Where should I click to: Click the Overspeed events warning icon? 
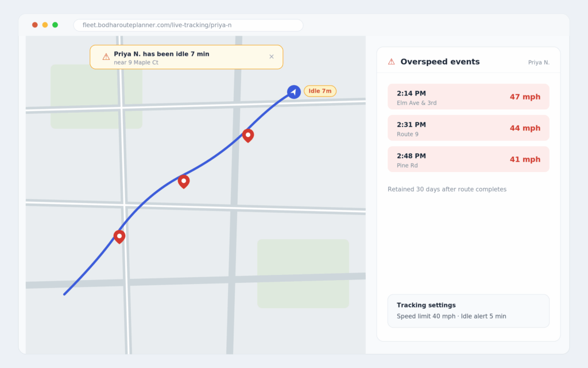[x=391, y=62]
